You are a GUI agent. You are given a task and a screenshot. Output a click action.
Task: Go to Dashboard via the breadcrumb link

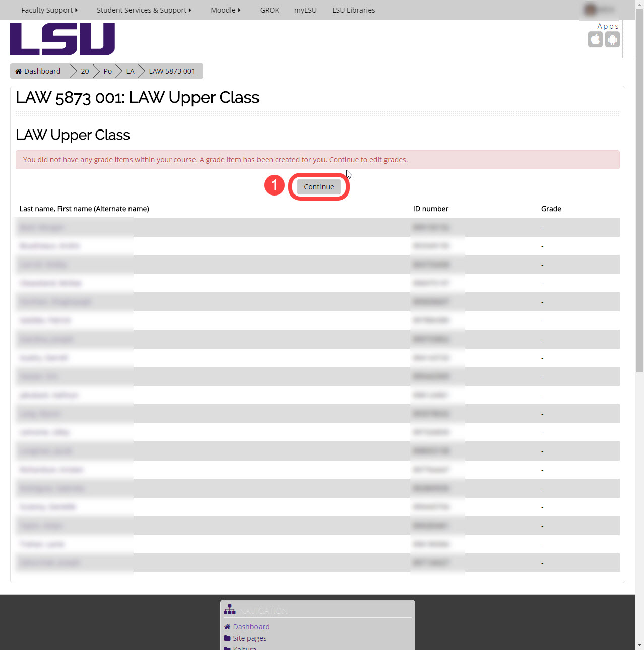[x=42, y=71]
